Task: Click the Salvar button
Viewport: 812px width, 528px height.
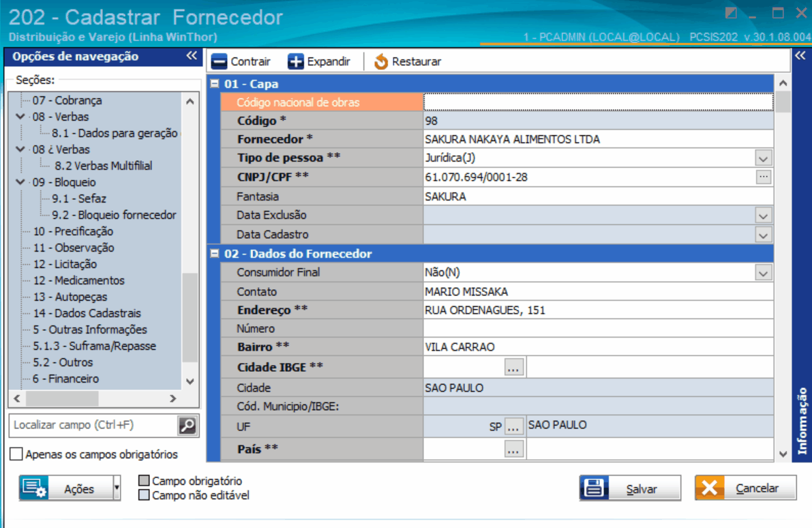Action: point(630,488)
